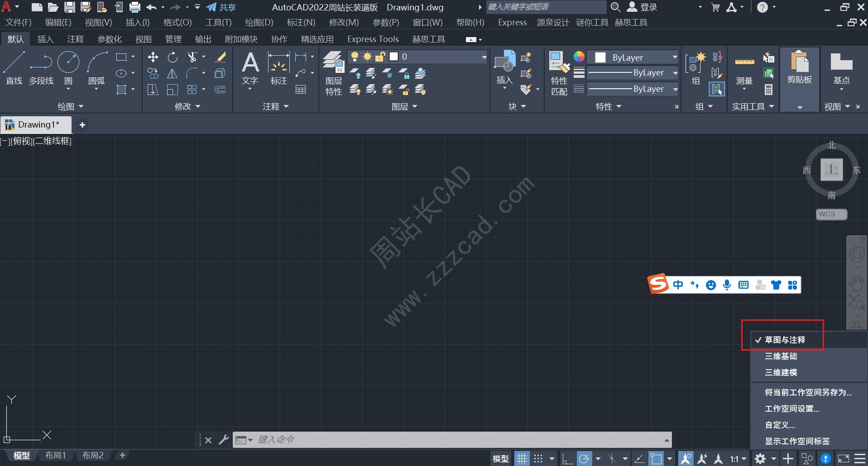Click the 测量 measure tool
This screenshot has width=868, height=466.
tap(744, 68)
